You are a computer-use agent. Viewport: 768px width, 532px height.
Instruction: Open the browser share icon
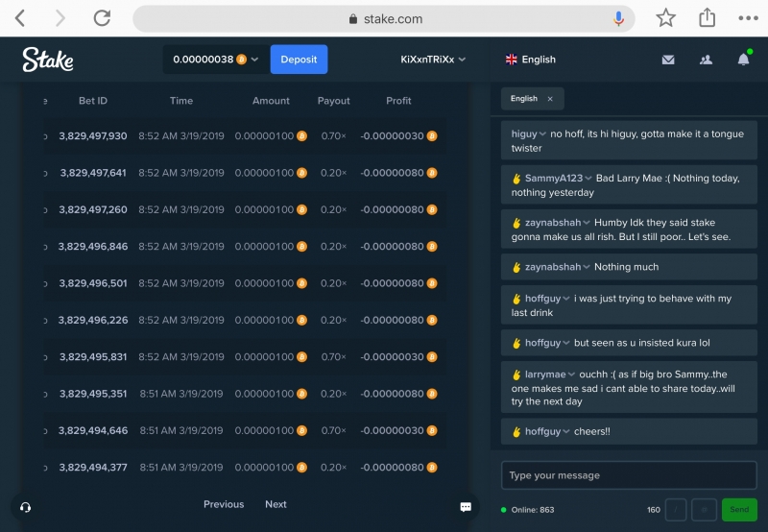point(707,18)
